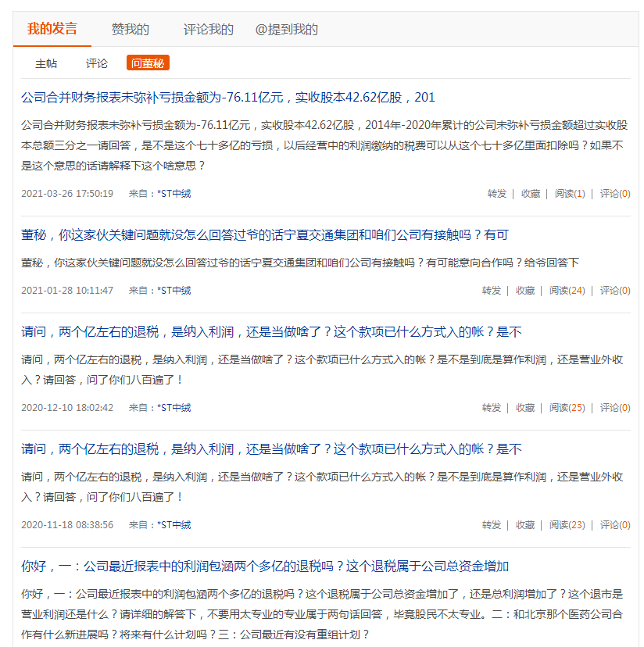Click 评论(0) on the 2021-03-26 post
The height and width of the screenshot is (647, 644).
coord(614,194)
